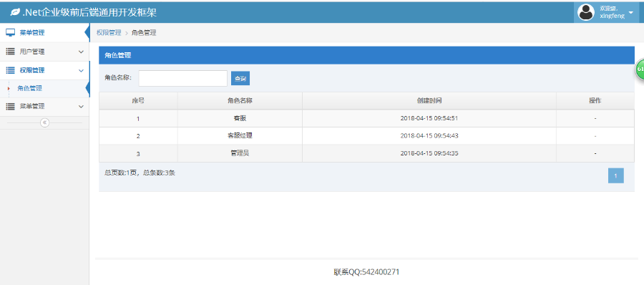Click list icon of the lower 菜单管理
This screenshot has height=285, width=644.
[11, 106]
